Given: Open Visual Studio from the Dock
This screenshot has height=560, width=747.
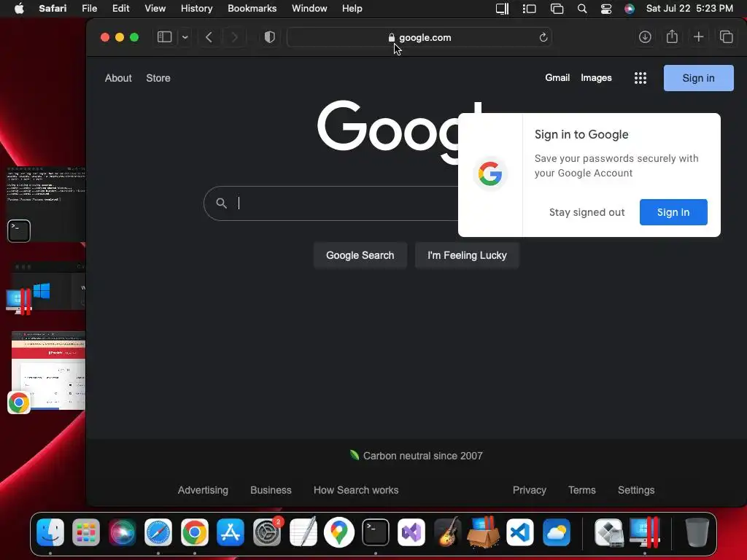Looking at the screenshot, I should click(411, 532).
